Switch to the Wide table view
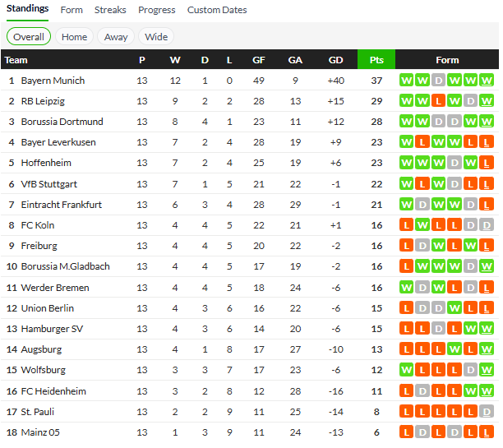The image size is (503, 448). coord(156,36)
